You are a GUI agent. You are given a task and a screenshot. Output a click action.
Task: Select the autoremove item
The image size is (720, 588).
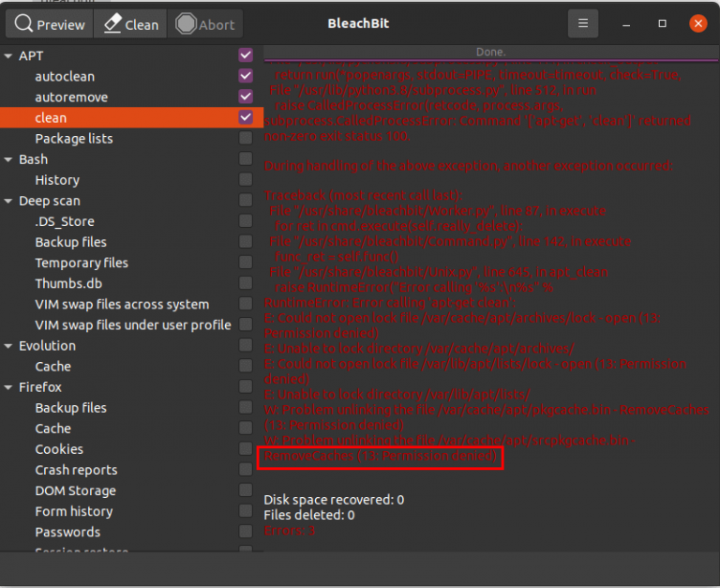point(71,97)
